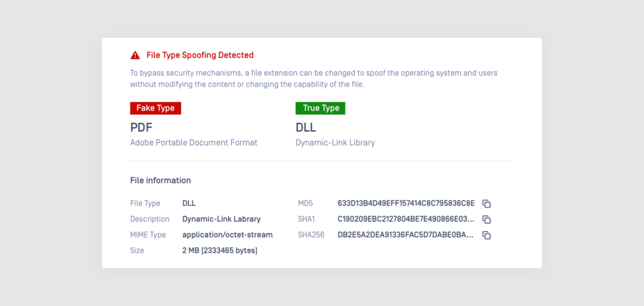Select the File Type Spoofing Detected heading
This screenshot has width=644, height=306.
click(x=199, y=55)
